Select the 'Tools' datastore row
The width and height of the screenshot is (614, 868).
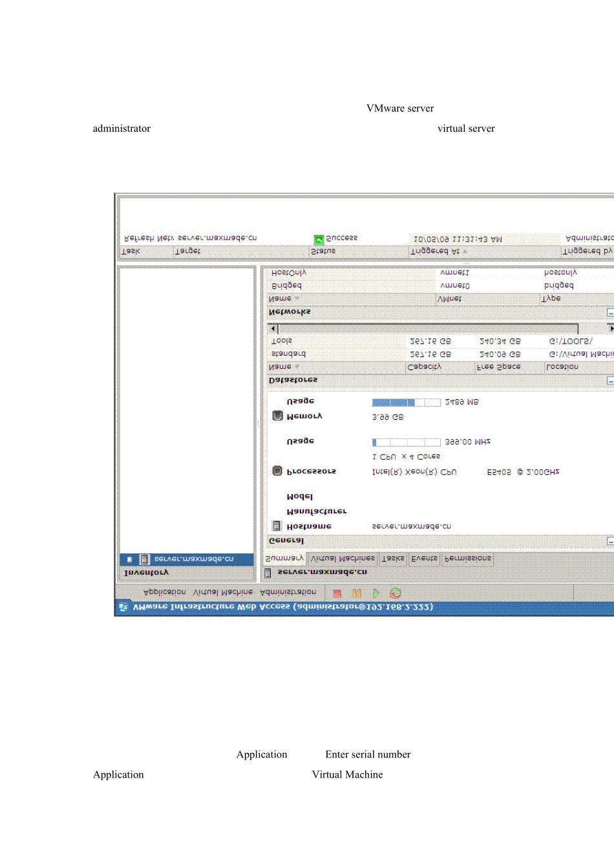click(x=440, y=341)
